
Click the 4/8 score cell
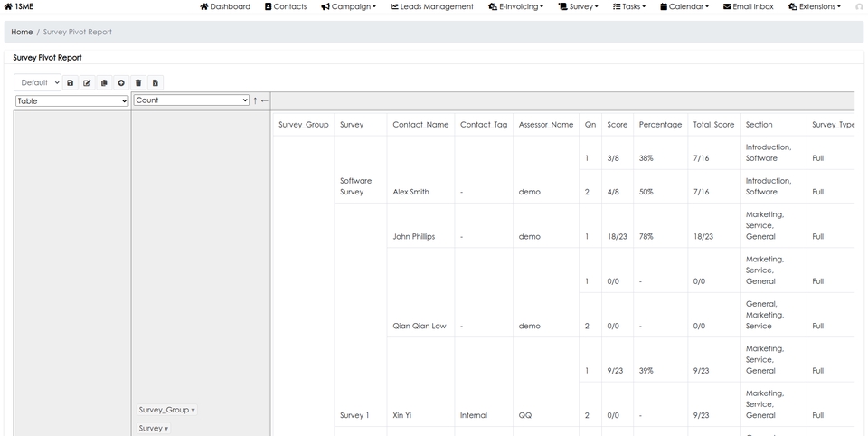pos(613,192)
